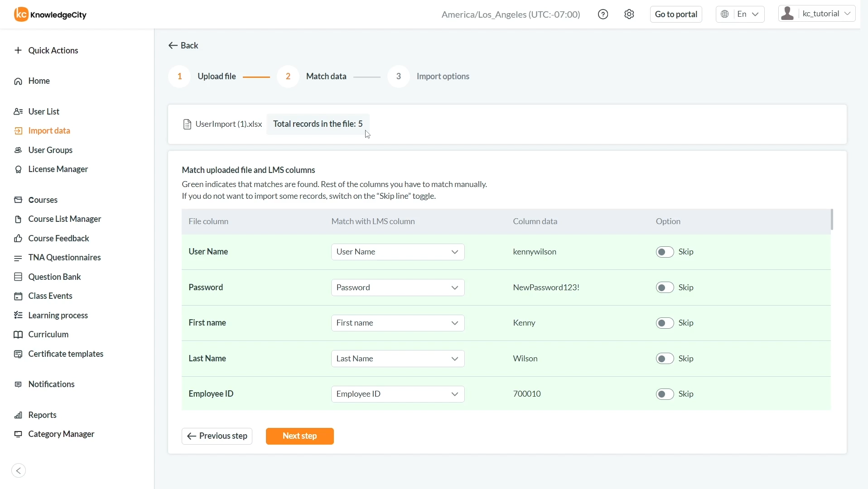Toggle Skip for the User Name row
Image resolution: width=868 pixels, height=489 pixels.
(665, 252)
